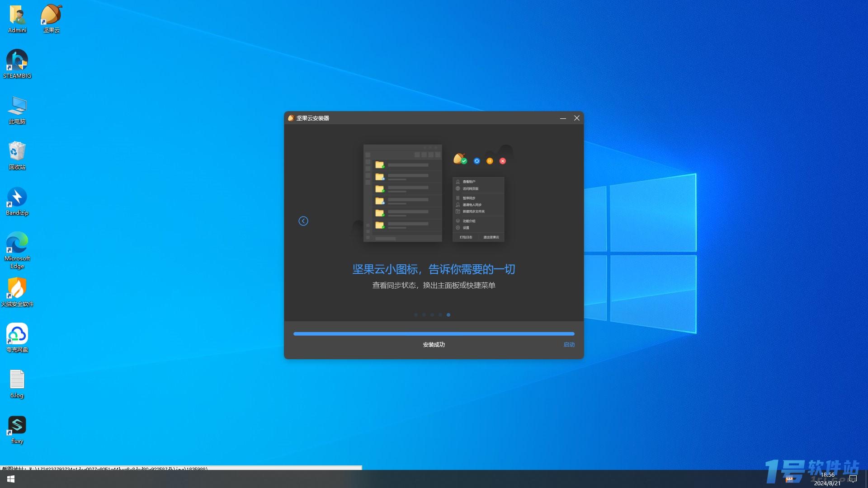Click 启动 to launch 坚果云

tap(569, 345)
